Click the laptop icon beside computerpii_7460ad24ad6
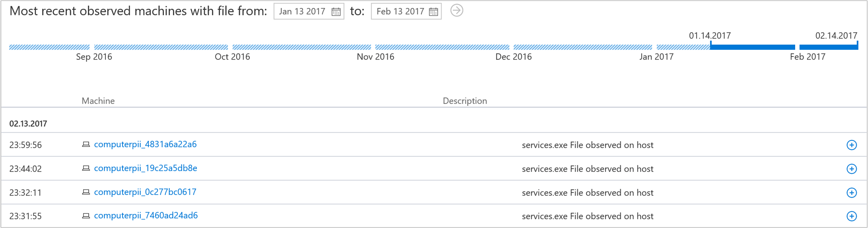 [86, 216]
